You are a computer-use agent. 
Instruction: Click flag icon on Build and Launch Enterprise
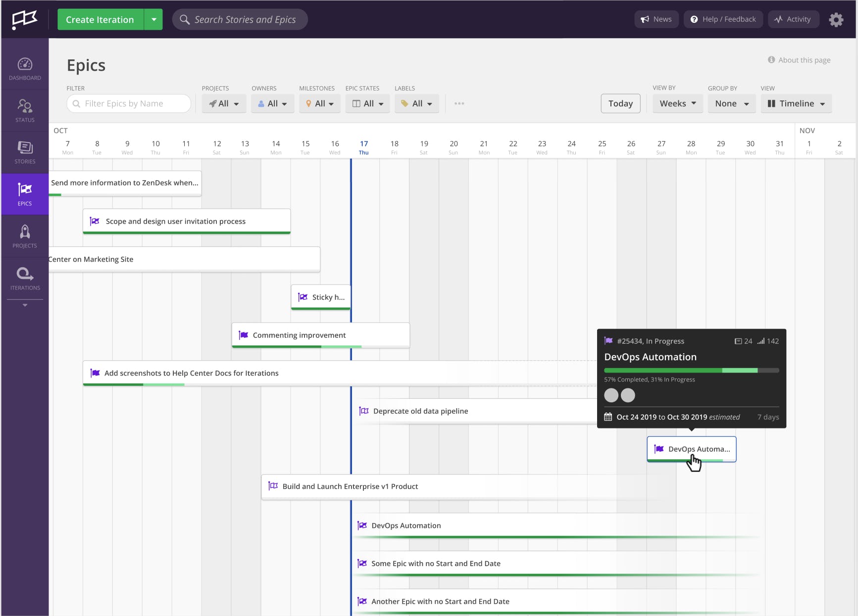[273, 486]
